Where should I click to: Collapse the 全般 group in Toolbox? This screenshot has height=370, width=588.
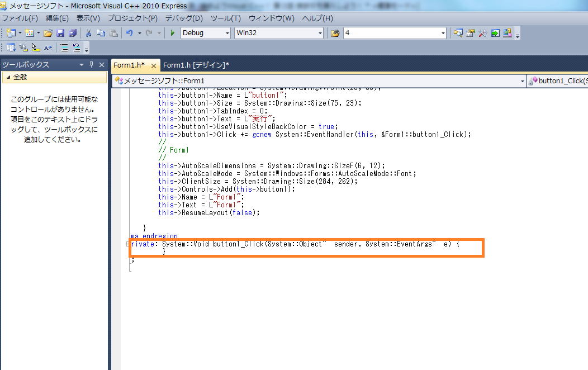coord(8,77)
